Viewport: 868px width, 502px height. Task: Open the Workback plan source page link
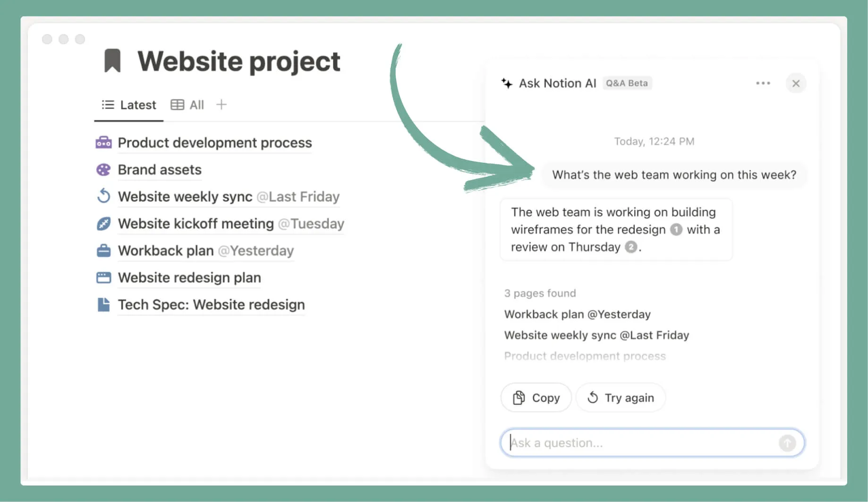(577, 314)
